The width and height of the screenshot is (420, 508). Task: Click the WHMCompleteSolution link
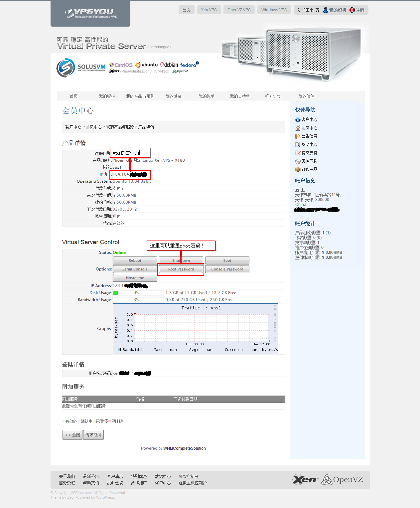tap(185, 448)
